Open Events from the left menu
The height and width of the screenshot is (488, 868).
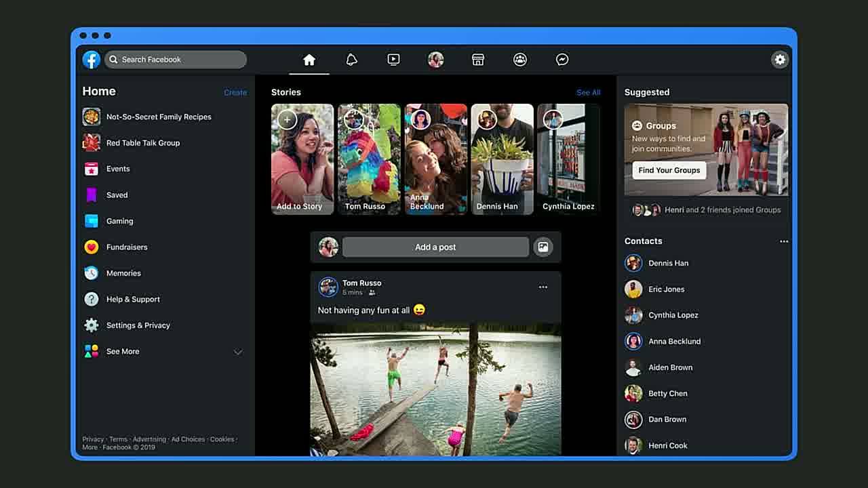[x=117, y=169]
